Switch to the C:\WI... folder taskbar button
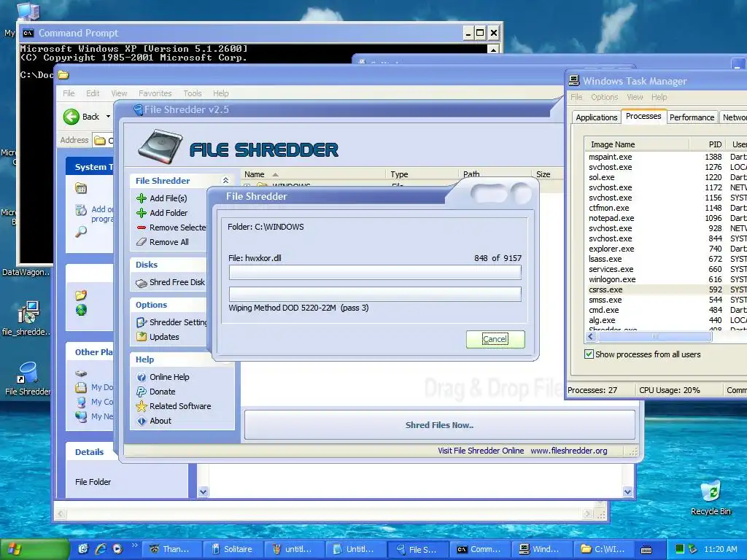This screenshot has width=747, height=560. pyautogui.click(x=602, y=549)
